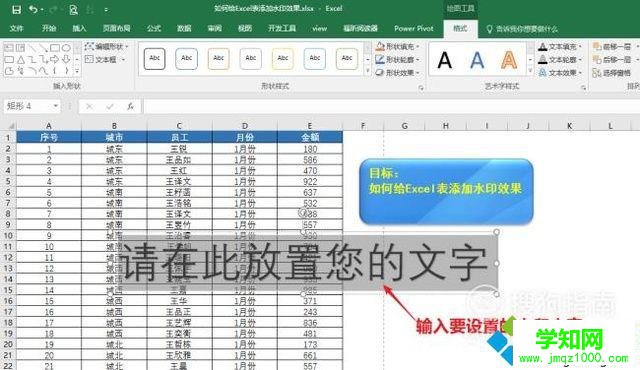
Task: Open the Selection Pane (选择窗格)
Action: point(611,73)
